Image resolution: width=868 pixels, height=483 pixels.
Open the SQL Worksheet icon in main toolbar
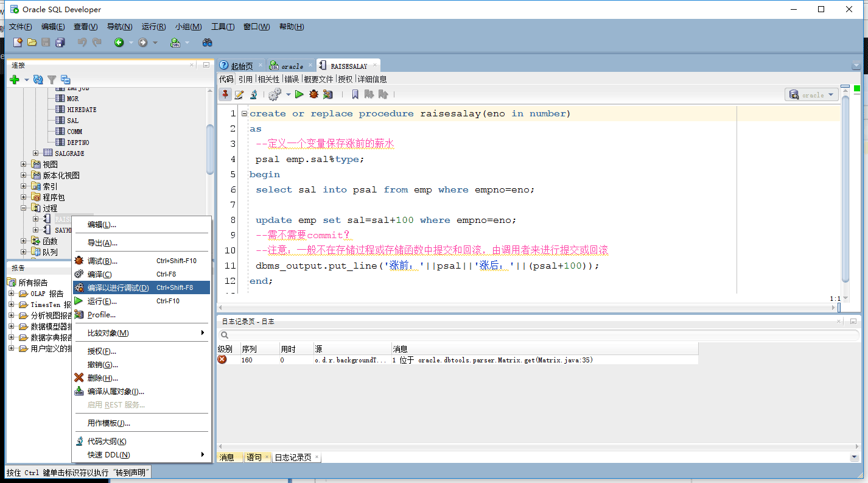point(175,43)
